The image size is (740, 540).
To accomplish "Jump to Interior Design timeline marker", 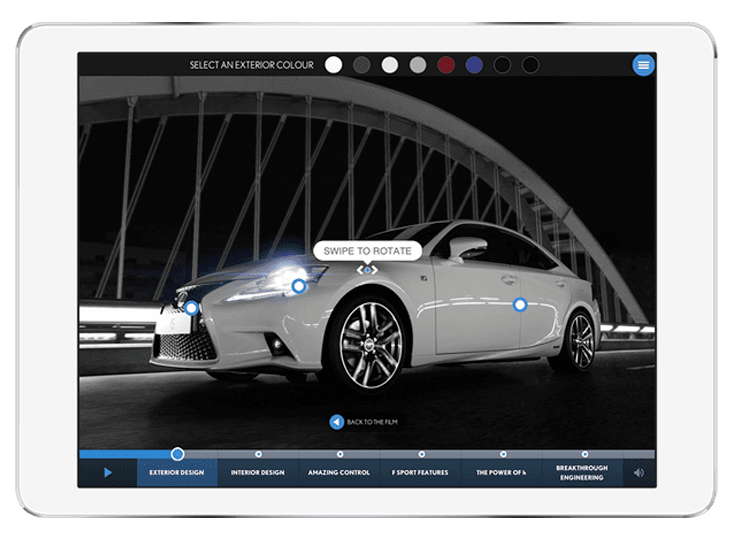I will tap(258, 454).
